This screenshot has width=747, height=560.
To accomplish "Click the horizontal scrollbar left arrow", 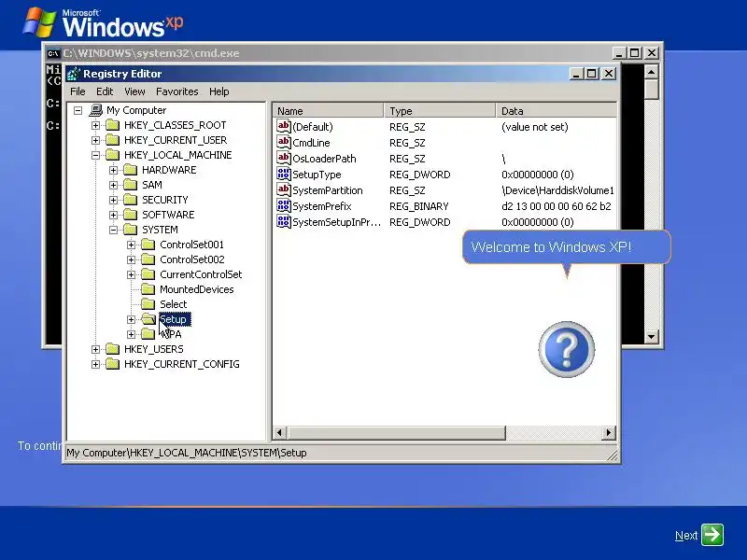I will click(x=279, y=432).
